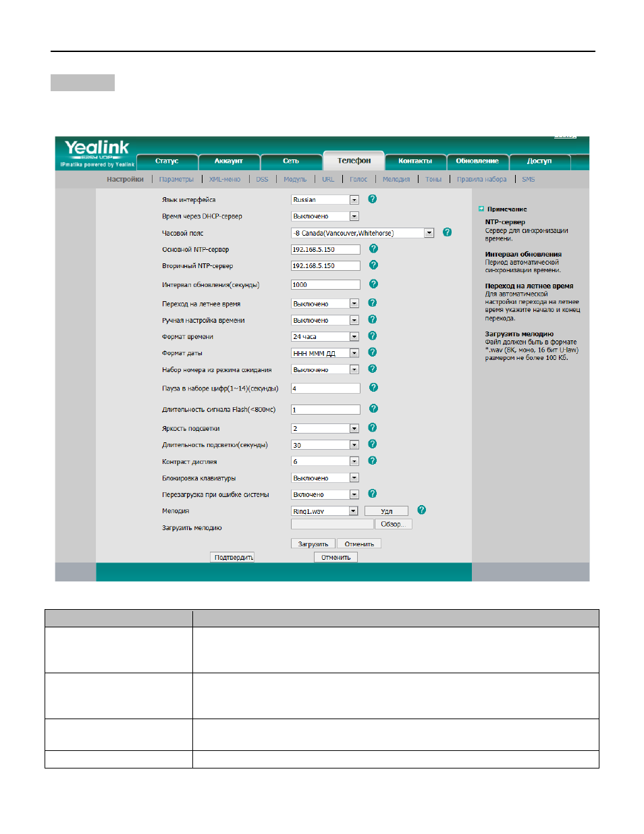644x834 pixels.
Task: Select the Голос submenu
Action: coord(358,180)
